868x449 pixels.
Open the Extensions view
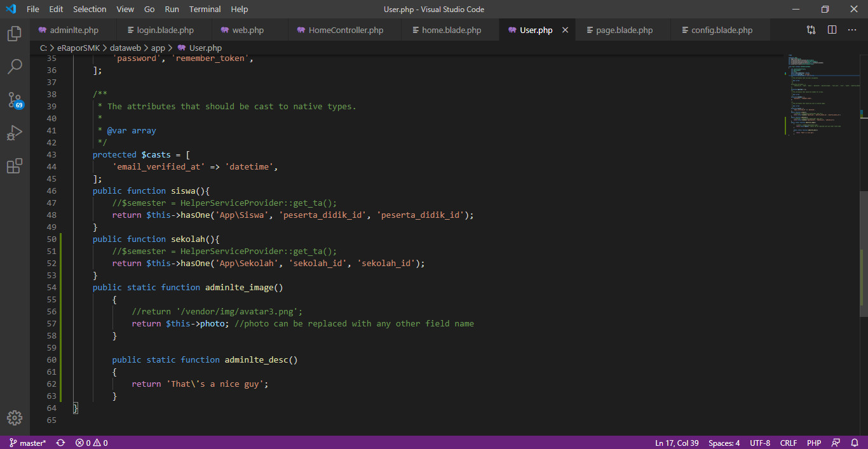click(15, 166)
